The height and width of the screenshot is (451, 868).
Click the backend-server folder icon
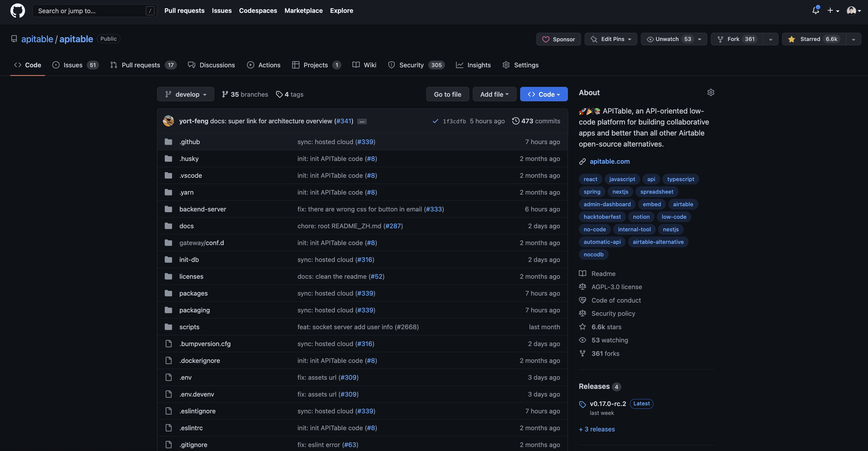(168, 209)
